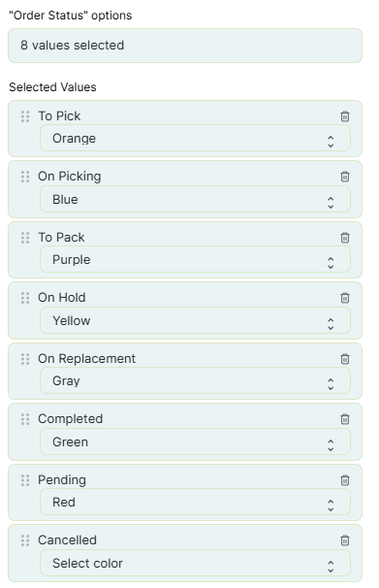Remove the On Replacement value

pos(345,359)
